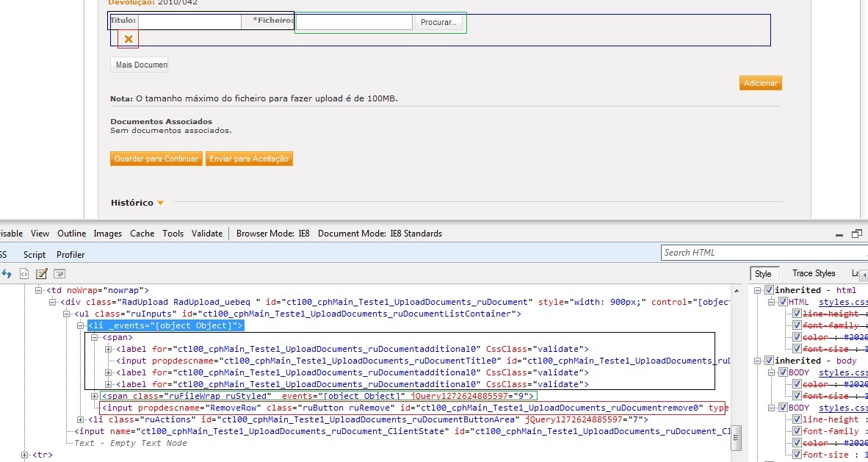
Task: Click Enviar para Aceitação button
Action: [x=249, y=159]
